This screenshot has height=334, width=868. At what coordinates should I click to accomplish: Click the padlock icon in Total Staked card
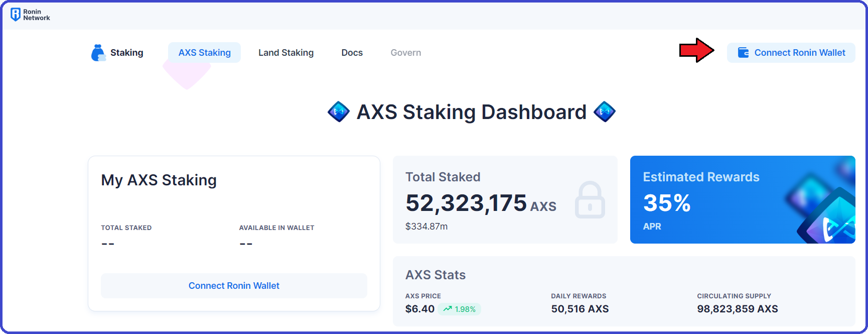[590, 200]
